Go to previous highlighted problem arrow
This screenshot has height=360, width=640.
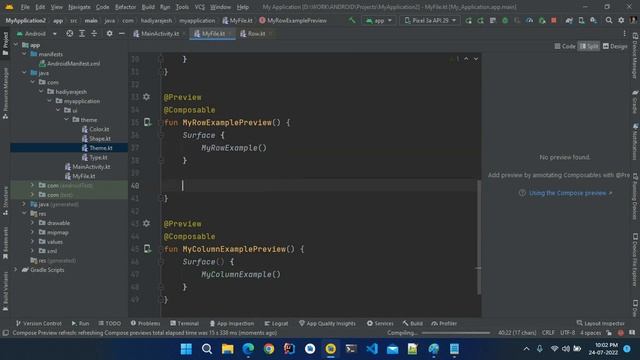pos(466,59)
